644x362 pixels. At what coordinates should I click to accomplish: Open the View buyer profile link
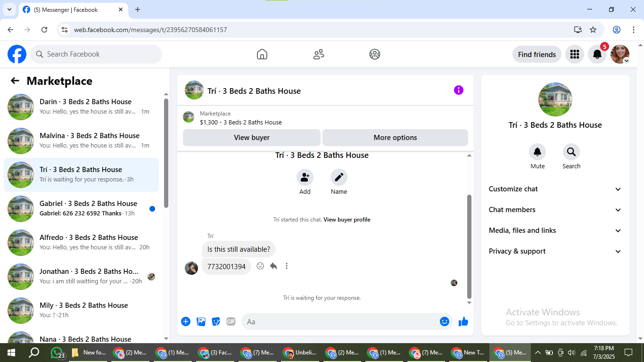click(x=347, y=220)
